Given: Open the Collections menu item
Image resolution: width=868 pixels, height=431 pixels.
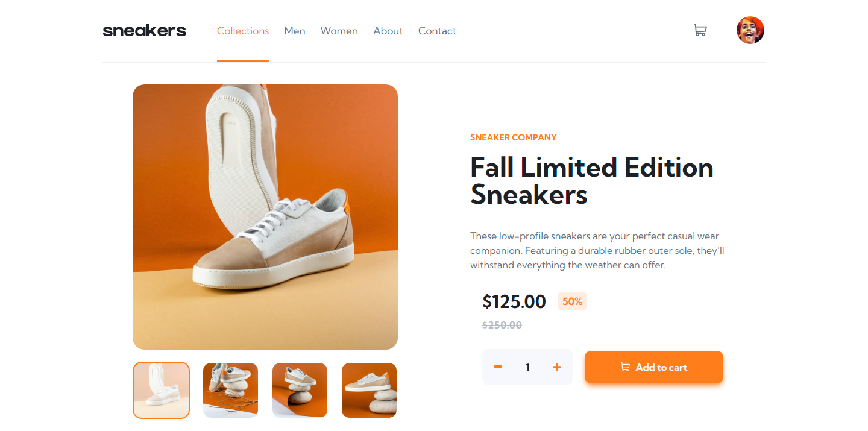Looking at the screenshot, I should [243, 31].
